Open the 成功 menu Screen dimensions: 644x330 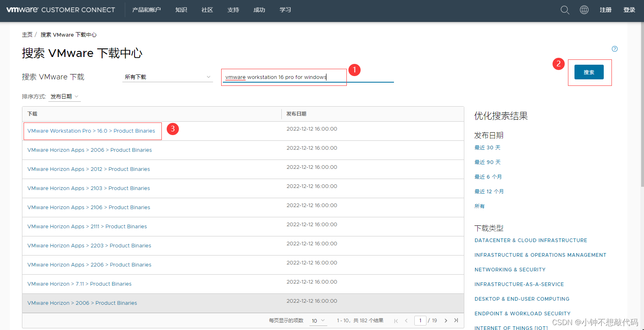(259, 10)
